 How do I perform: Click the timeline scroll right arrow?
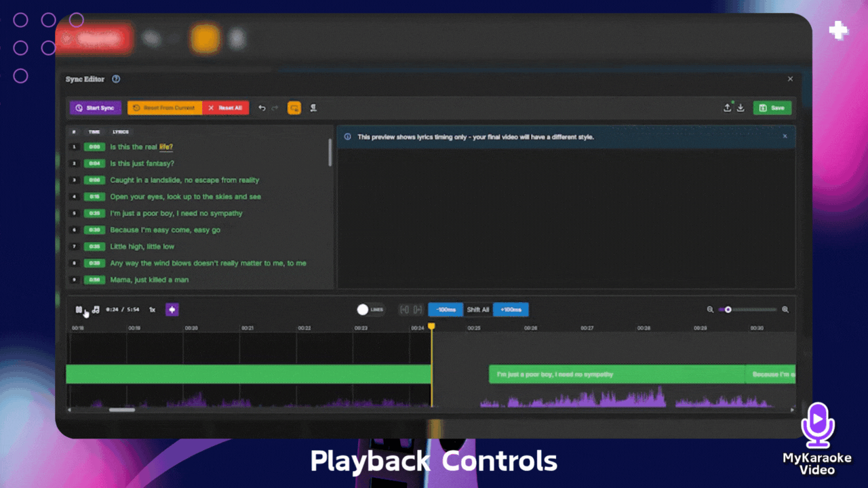click(x=792, y=410)
